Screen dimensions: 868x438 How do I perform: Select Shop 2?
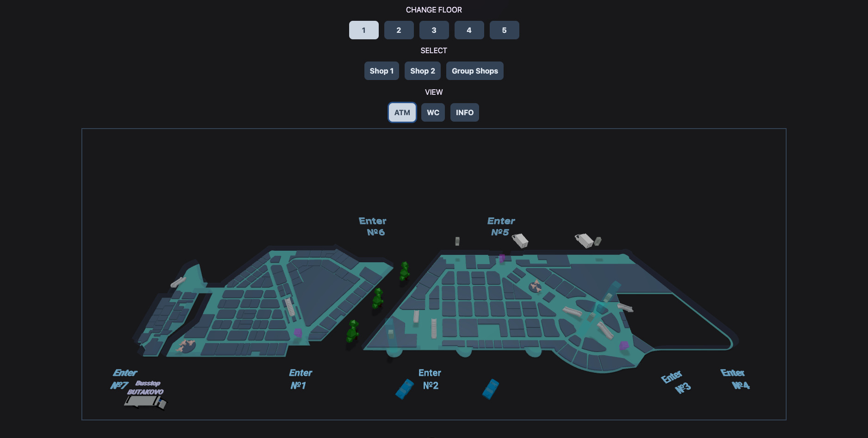[x=423, y=71]
